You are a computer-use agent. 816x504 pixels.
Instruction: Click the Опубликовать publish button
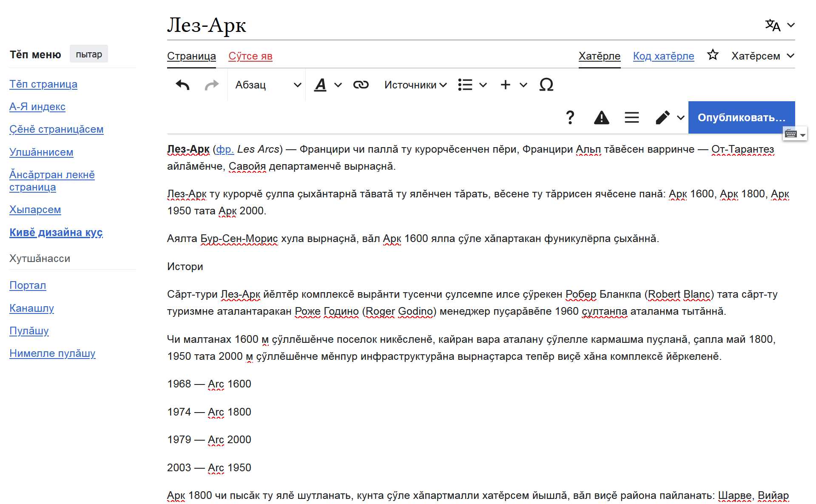741,117
